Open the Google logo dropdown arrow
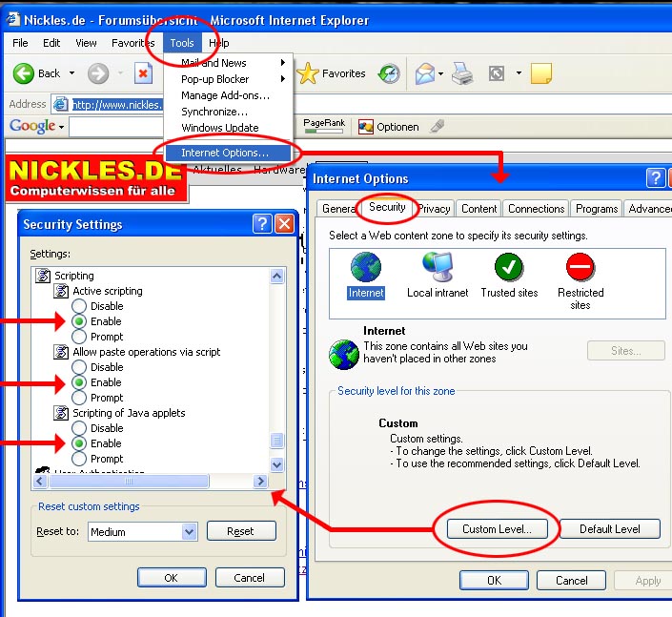Screen dimensions: 672x617 click(x=61, y=127)
